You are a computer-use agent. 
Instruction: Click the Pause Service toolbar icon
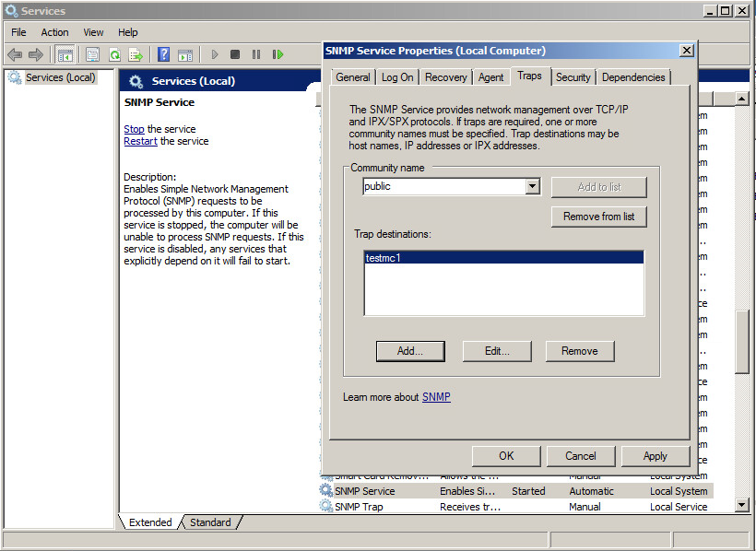(x=256, y=55)
